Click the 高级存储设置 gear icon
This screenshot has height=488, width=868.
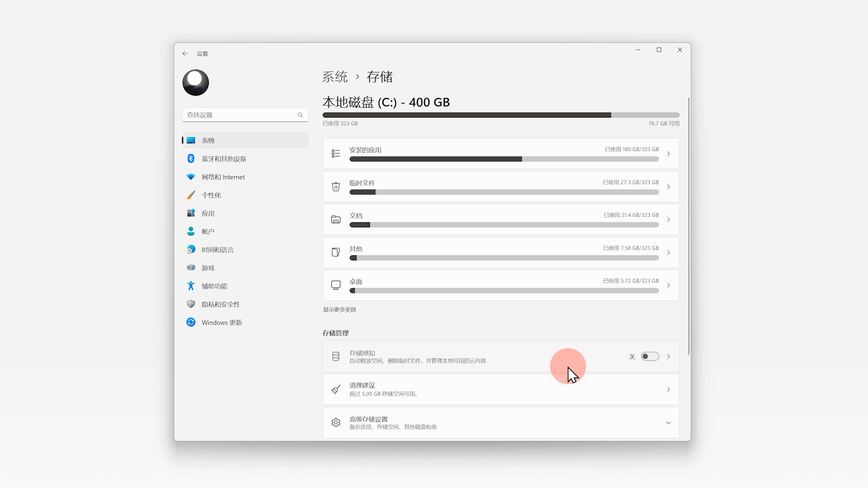coord(335,422)
